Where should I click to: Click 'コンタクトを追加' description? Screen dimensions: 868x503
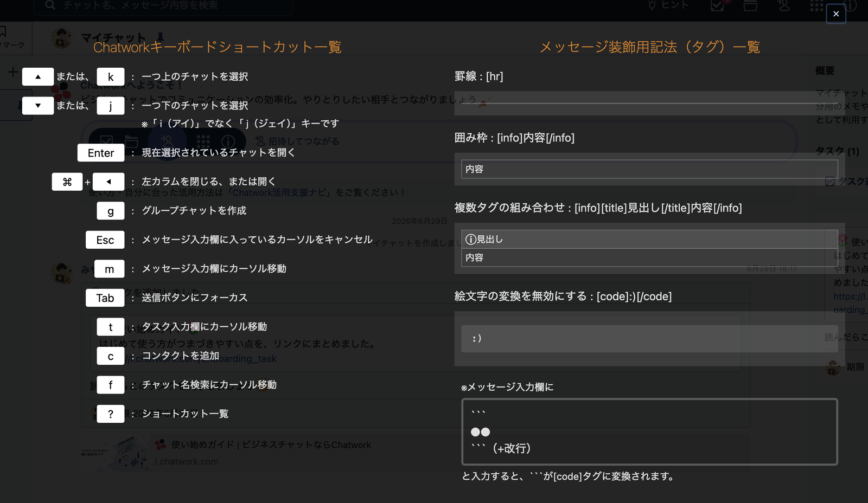pos(181,356)
